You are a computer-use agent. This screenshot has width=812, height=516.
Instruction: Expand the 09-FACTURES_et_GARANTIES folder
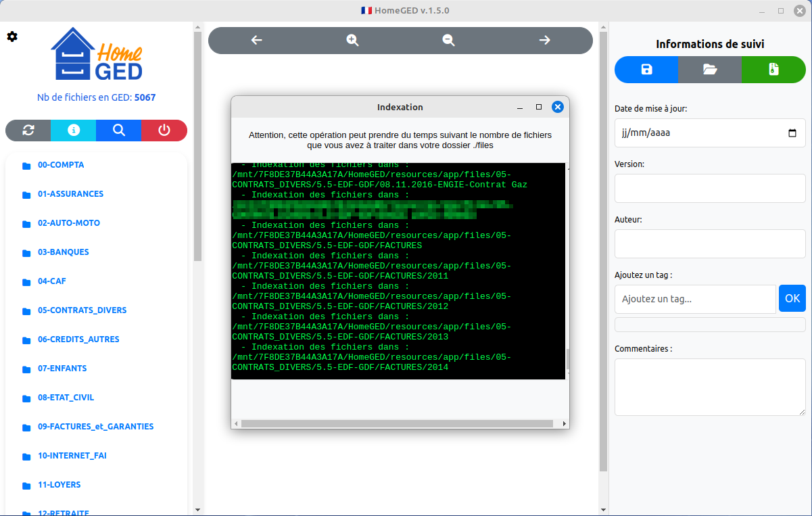pyautogui.click(x=95, y=427)
